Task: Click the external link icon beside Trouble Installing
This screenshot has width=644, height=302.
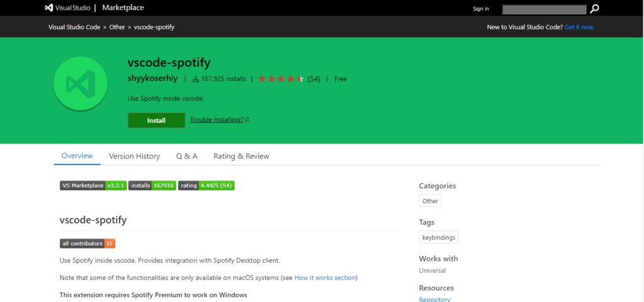Action: point(247,120)
